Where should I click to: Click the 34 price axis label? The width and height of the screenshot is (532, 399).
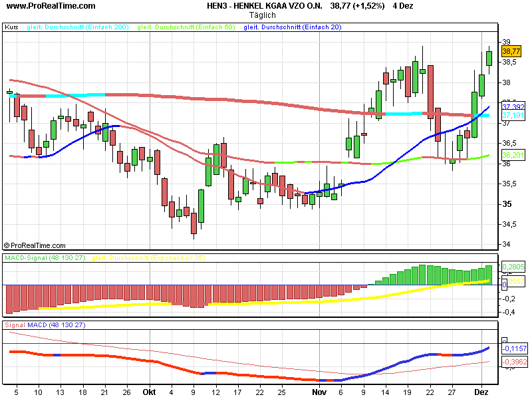pyautogui.click(x=506, y=244)
